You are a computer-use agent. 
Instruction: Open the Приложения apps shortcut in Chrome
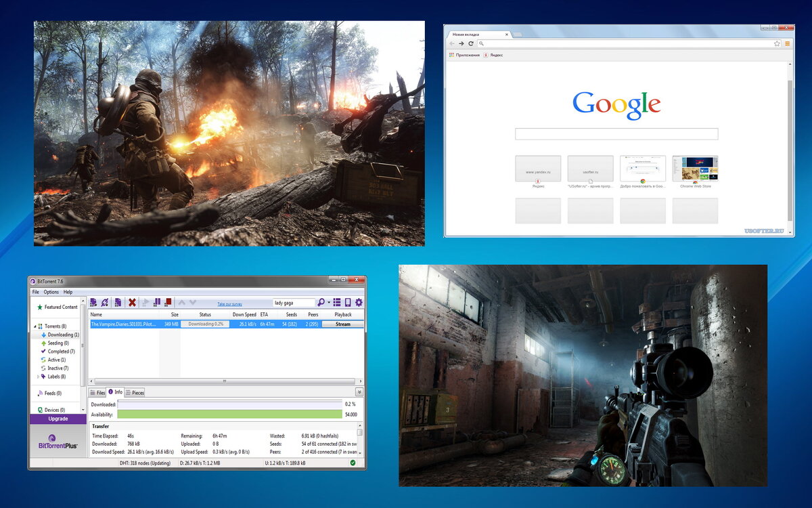tap(464, 55)
